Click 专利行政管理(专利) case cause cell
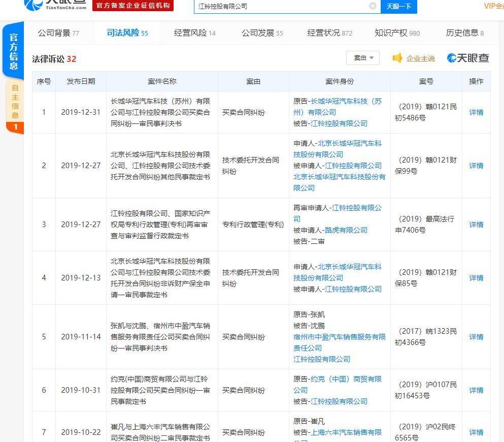Viewport: 504px width, 442px height. pyautogui.click(x=253, y=225)
